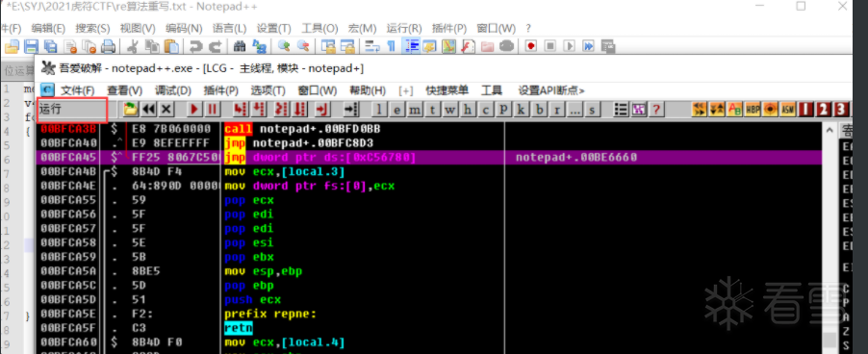This screenshot has height=354, width=868.
Task: Select highlighted row at address 00BFCA45
Action: pos(429,158)
